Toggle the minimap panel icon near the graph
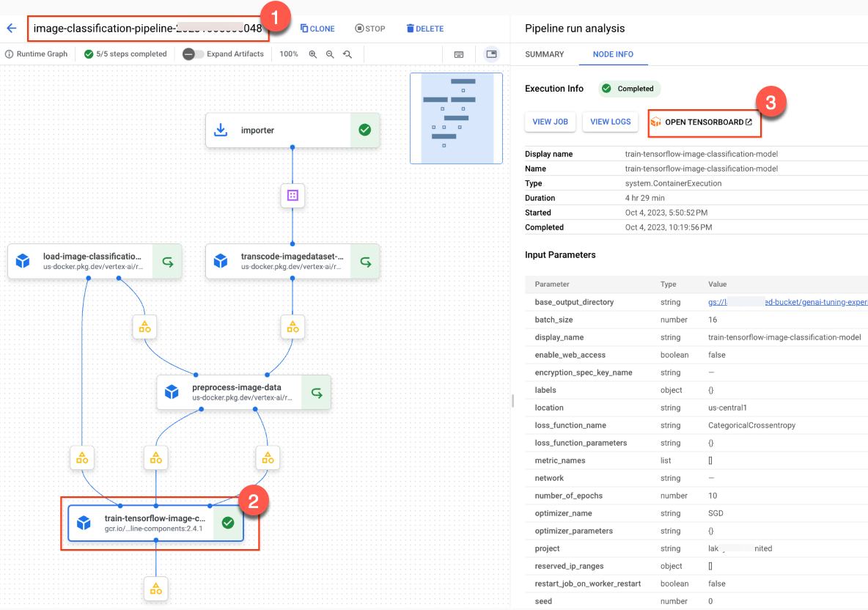The width and height of the screenshot is (868, 610). pos(491,54)
